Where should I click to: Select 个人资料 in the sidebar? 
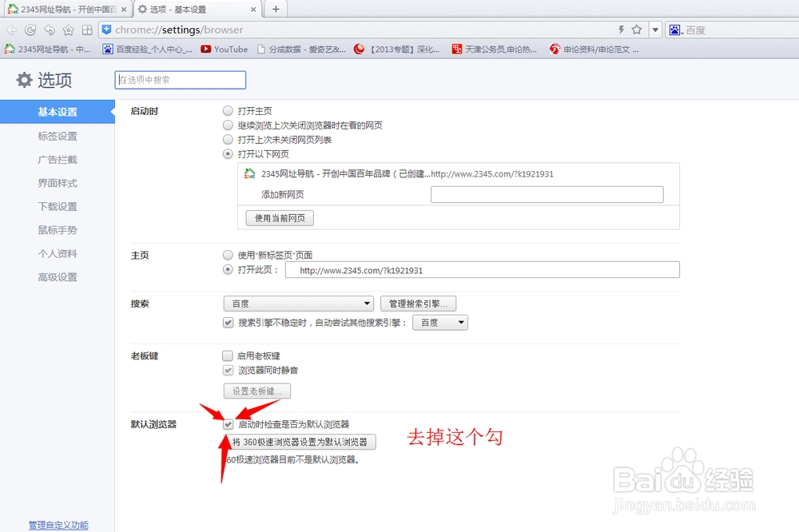(x=58, y=253)
